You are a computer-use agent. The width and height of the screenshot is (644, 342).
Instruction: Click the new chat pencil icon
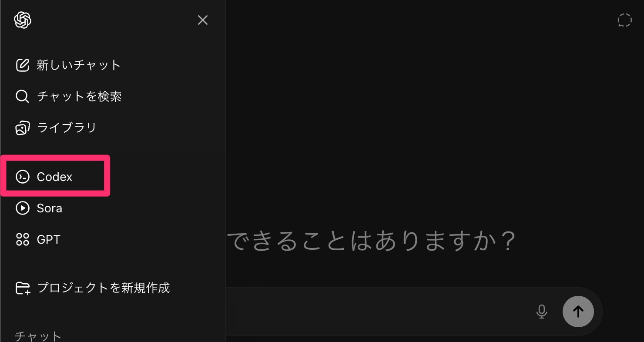click(x=22, y=65)
